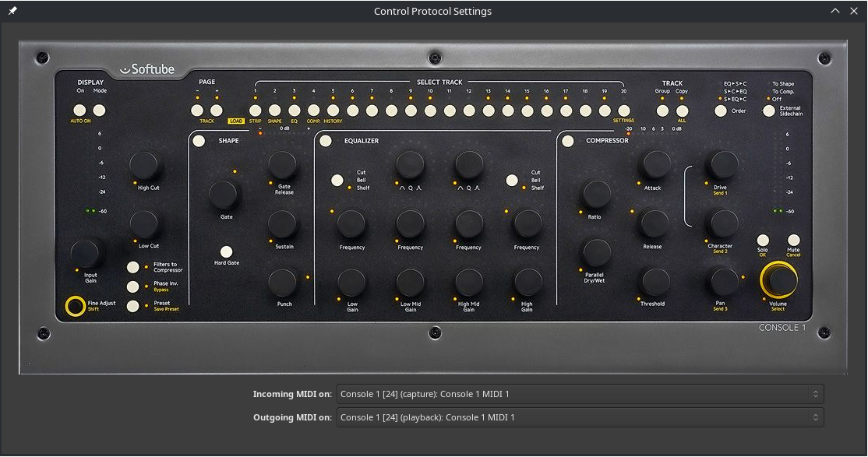The height and width of the screenshot is (457, 868).
Task: Select track 5 History button
Action: pyautogui.click(x=333, y=110)
